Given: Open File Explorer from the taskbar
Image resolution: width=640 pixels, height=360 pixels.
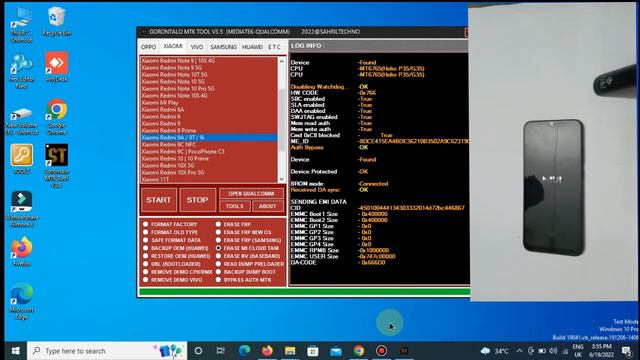Looking at the screenshot, I should pyautogui.click(x=290, y=351).
